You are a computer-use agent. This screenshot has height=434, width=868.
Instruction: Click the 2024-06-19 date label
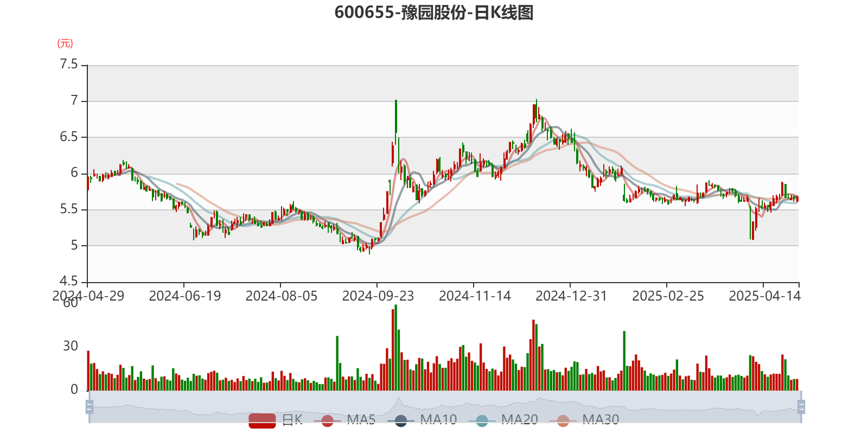(x=184, y=296)
